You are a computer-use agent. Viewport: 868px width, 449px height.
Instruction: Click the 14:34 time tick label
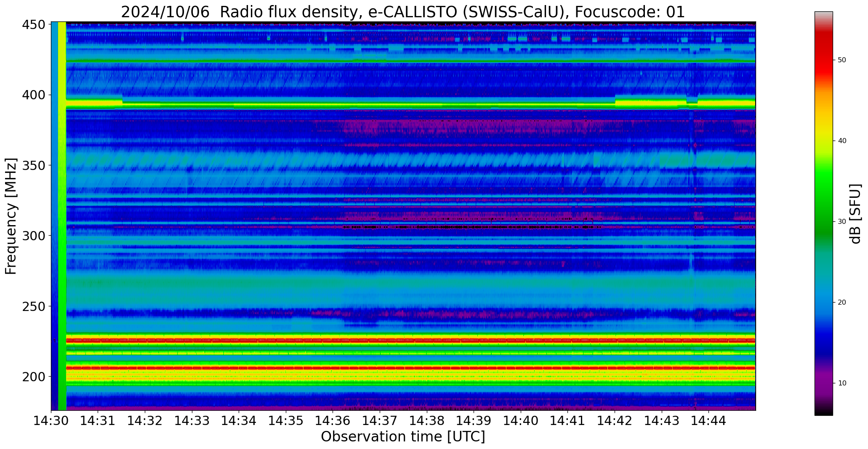tap(239, 420)
